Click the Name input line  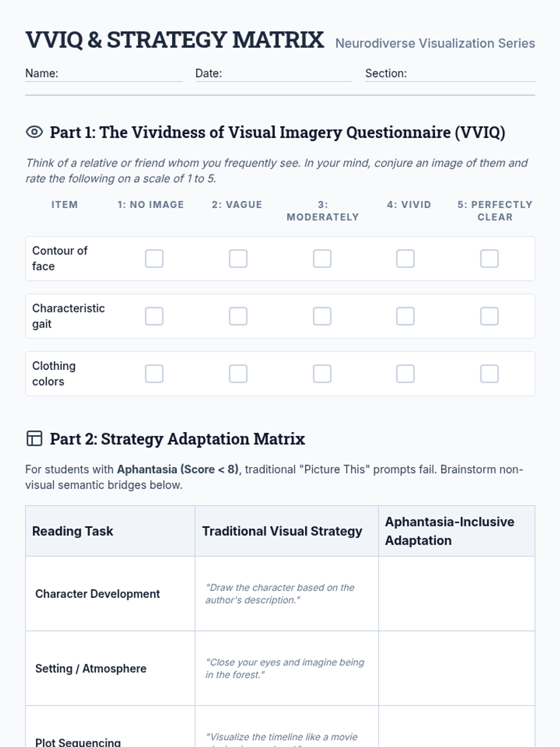coord(120,74)
